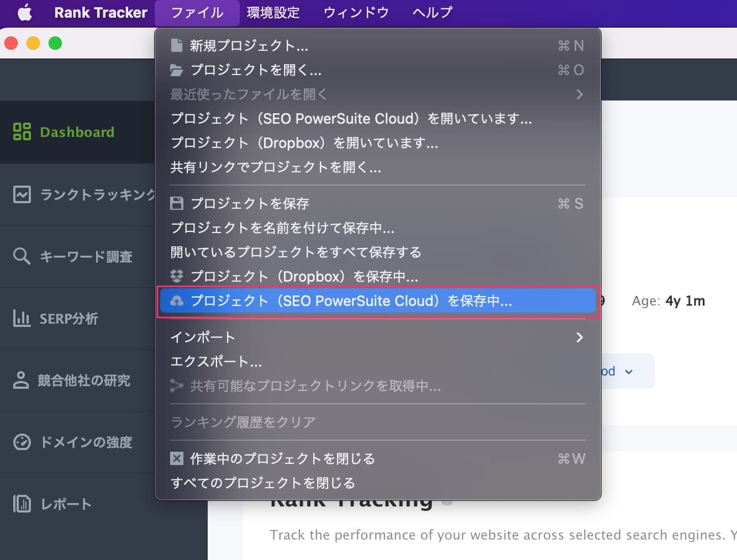The height and width of the screenshot is (560, 737).
Task: Open project from SEO PowerSuite Cloud
Action: [378, 118]
